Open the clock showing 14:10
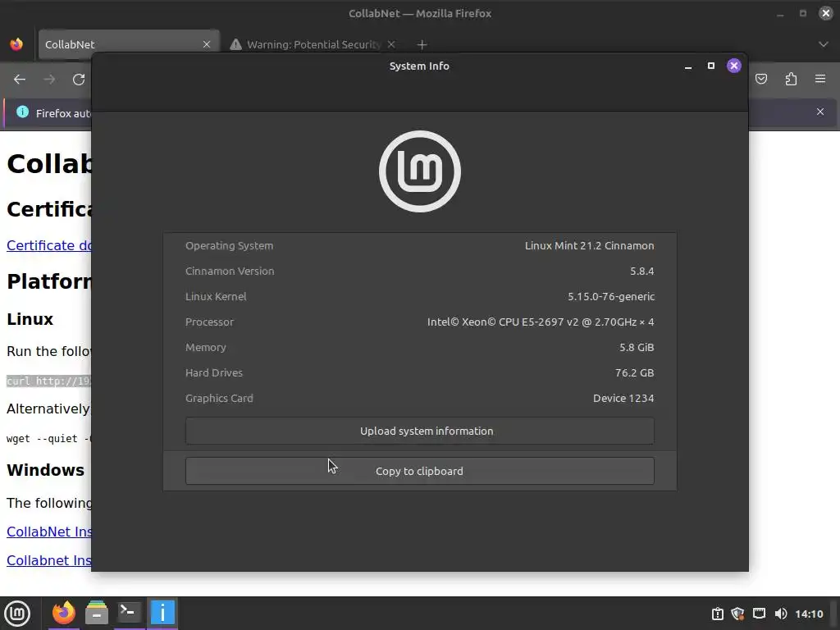This screenshot has width=840, height=630. click(809, 614)
